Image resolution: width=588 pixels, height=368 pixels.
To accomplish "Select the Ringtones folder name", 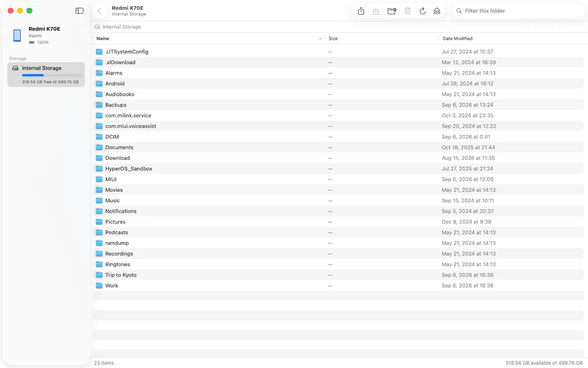I will click(x=118, y=265).
